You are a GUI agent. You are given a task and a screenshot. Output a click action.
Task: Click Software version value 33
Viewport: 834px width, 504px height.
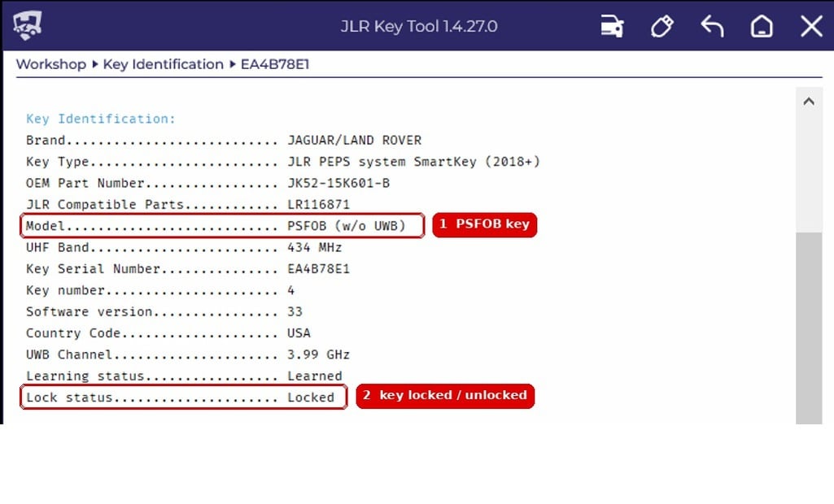(x=295, y=311)
